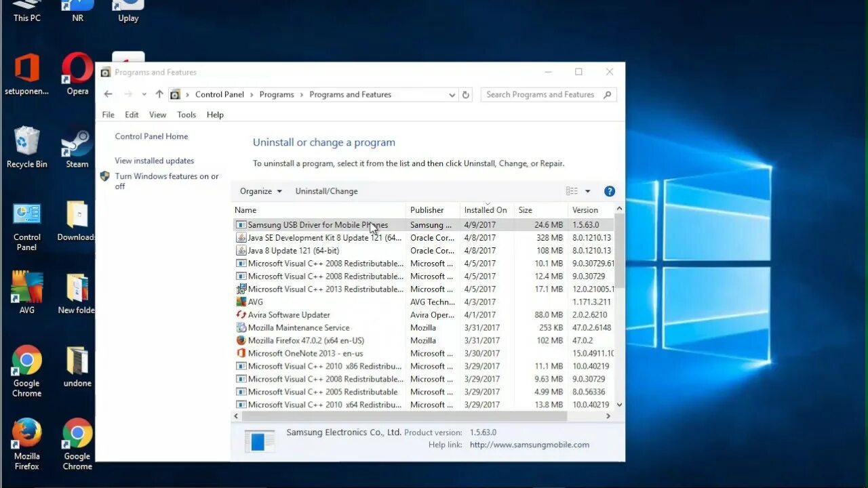Sort by the Publisher column header
Viewport: 868px width, 488px height.
(x=433, y=210)
